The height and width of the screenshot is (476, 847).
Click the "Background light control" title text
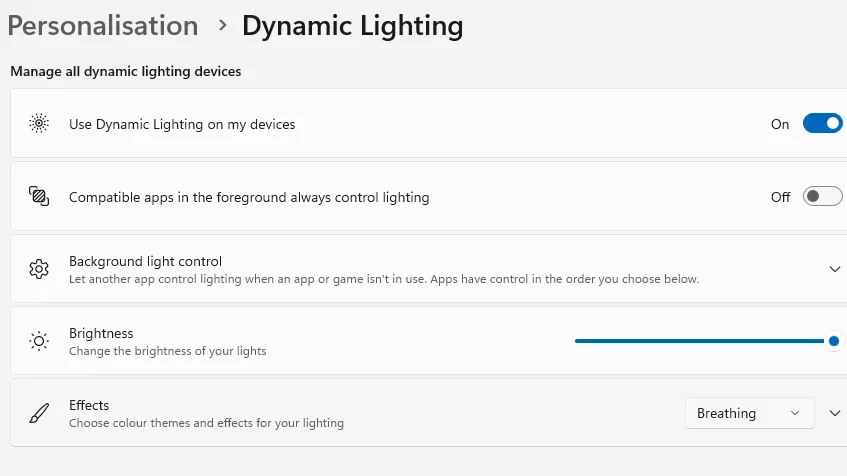(x=145, y=261)
